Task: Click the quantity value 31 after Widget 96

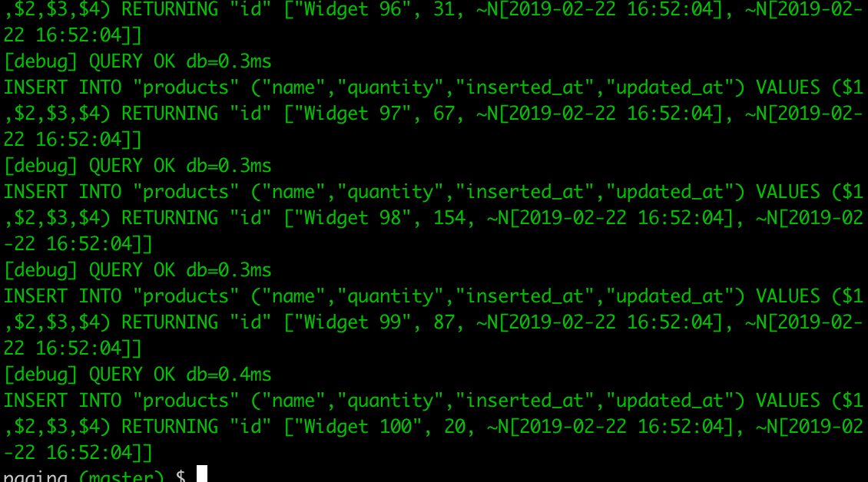Action: tap(444, 9)
